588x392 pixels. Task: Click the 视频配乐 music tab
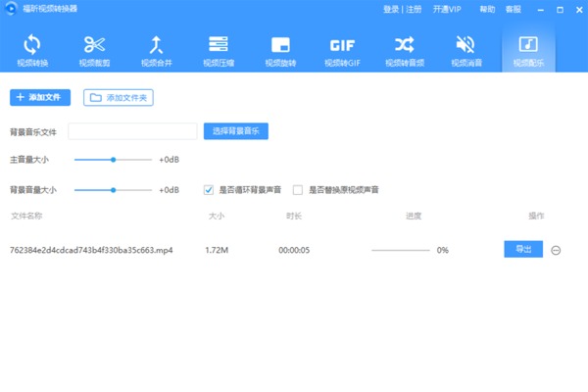click(527, 51)
